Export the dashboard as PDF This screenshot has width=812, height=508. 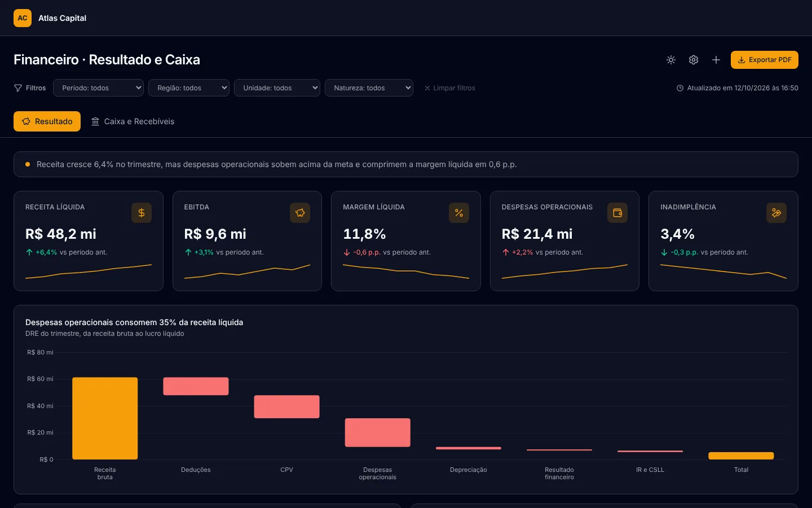(765, 60)
